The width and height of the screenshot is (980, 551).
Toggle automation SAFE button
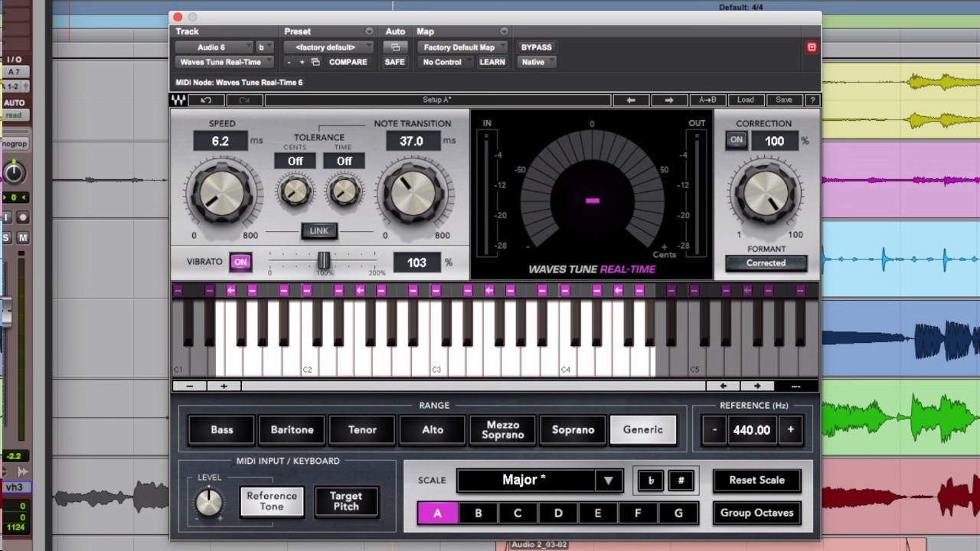[395, 62]
